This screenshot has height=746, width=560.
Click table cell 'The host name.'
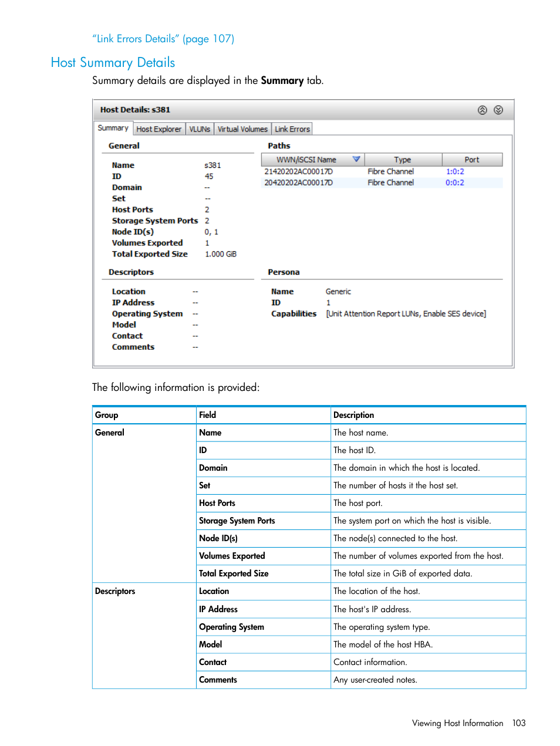click(x=429, y=433)
